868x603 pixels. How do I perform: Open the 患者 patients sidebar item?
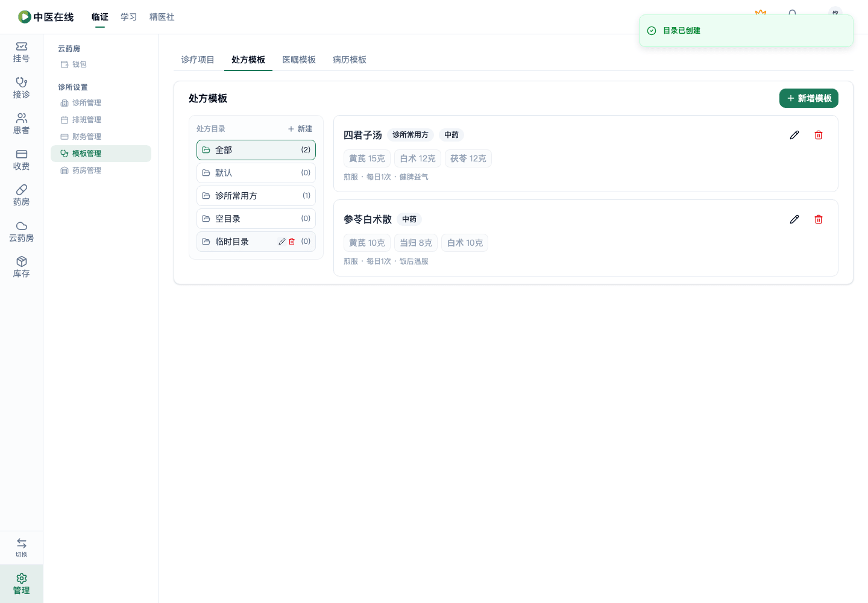click(x=21, y=124)
